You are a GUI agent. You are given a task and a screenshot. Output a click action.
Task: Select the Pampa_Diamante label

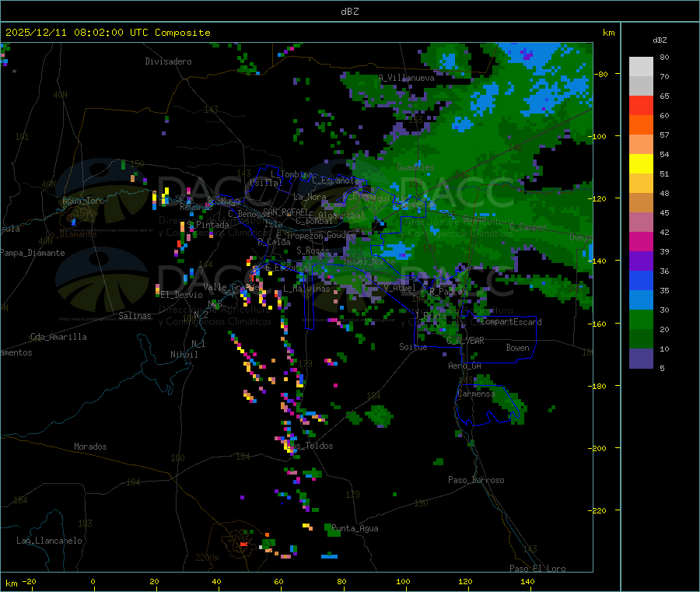(x=33, y=253)
